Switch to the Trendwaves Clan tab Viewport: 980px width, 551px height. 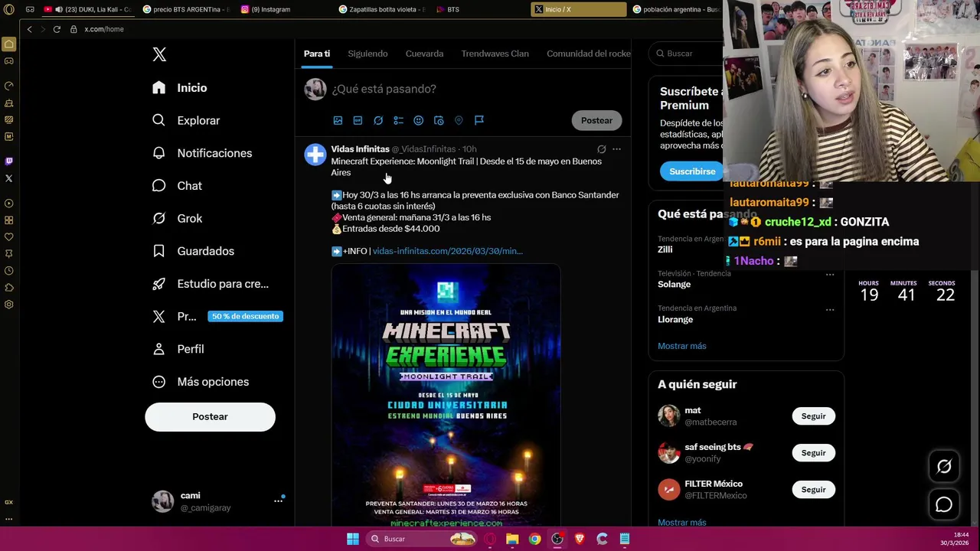(x=495, y=54)
